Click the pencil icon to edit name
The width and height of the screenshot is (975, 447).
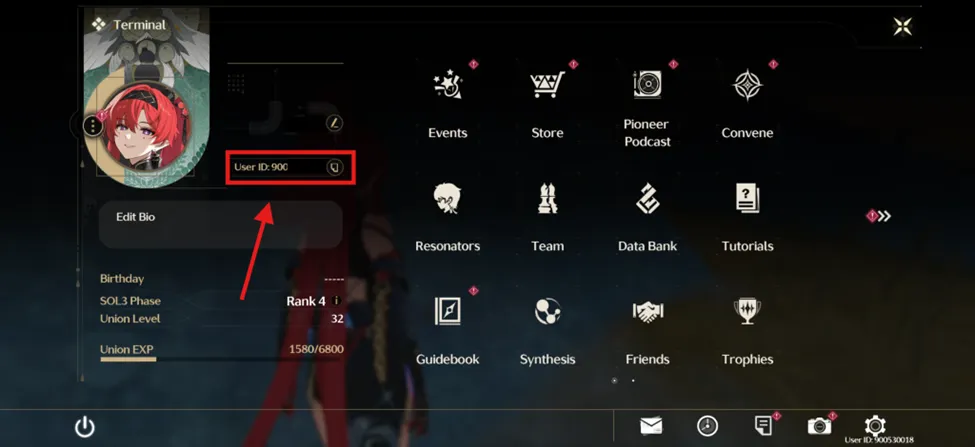tap(335, 122)
